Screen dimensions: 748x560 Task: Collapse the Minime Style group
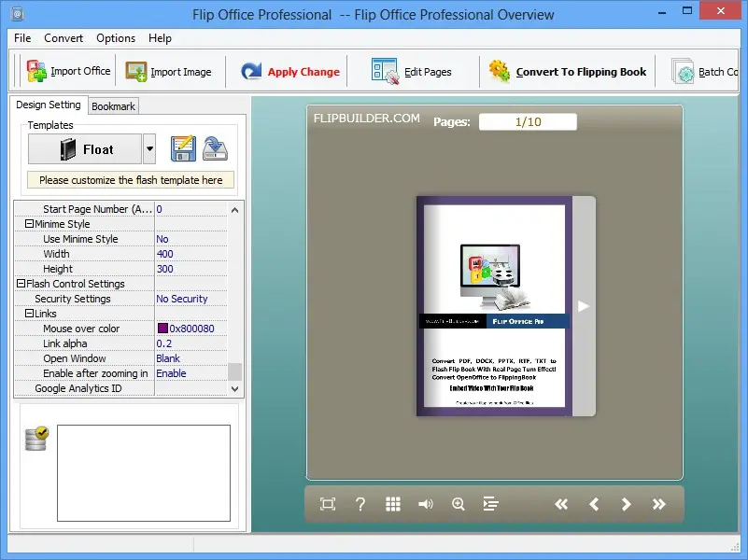point(29,223)
